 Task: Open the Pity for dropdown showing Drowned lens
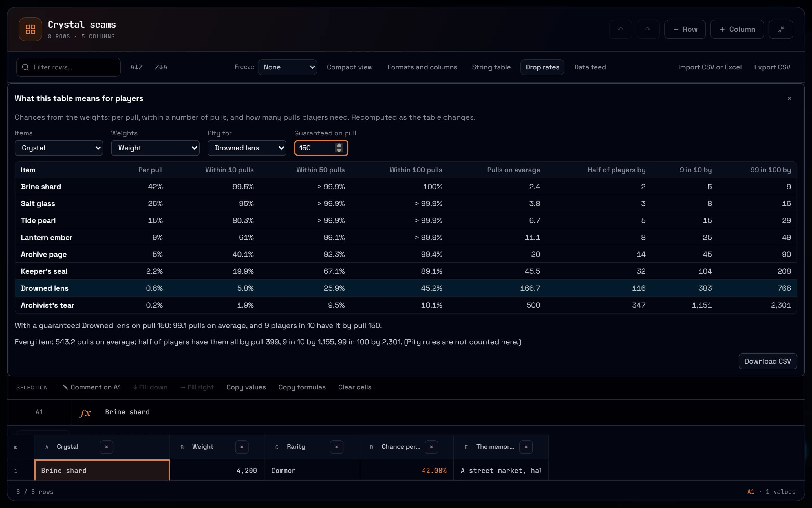click(247, 148)
